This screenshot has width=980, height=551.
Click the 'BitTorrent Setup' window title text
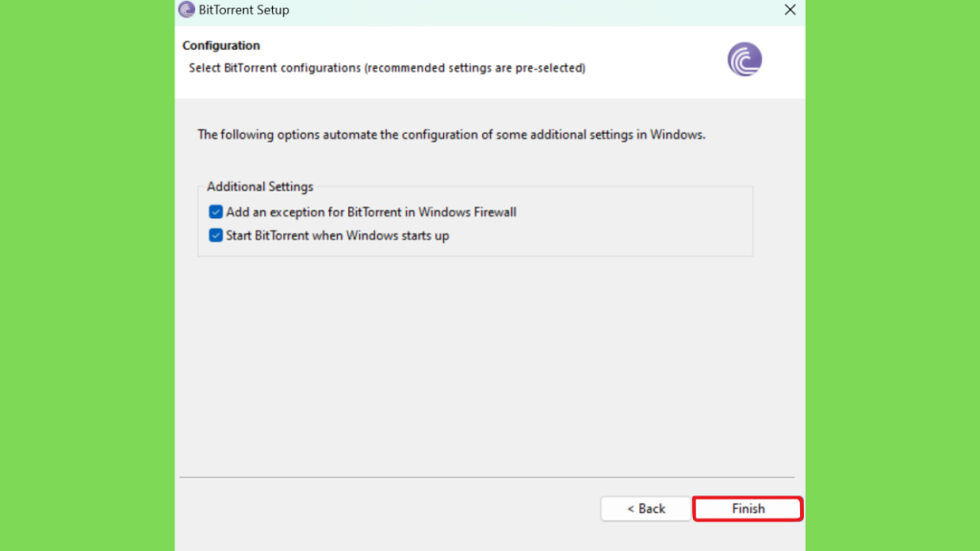pos(244,10)
